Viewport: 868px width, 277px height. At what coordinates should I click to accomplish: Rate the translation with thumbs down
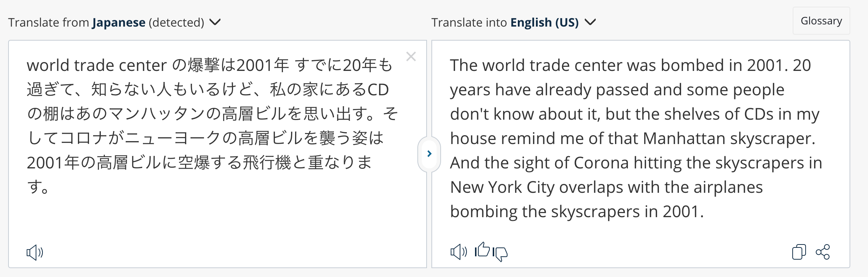click(x=500, y=254)
